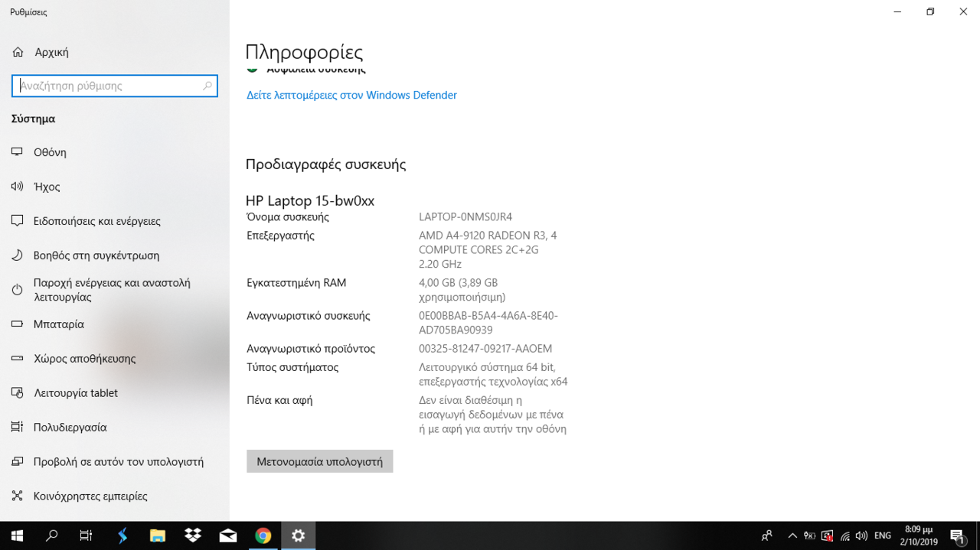980x550 pixels.
Task: Click Τύπος συστήματος label
Action: click(292, 367)
